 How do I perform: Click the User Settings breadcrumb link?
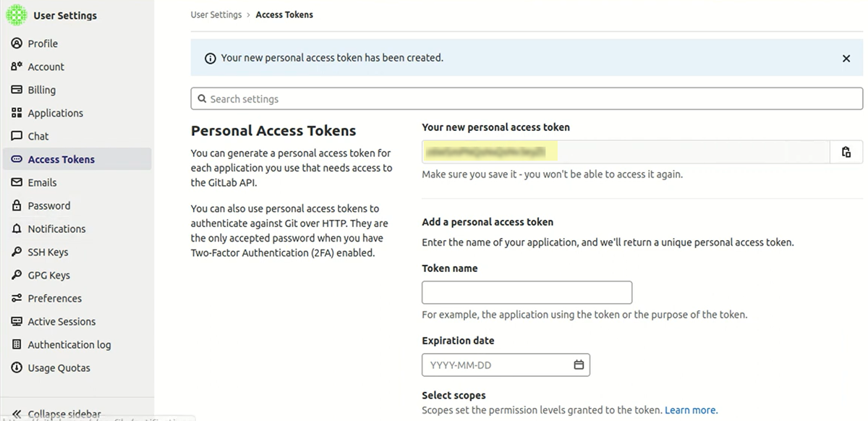point(216,14)
